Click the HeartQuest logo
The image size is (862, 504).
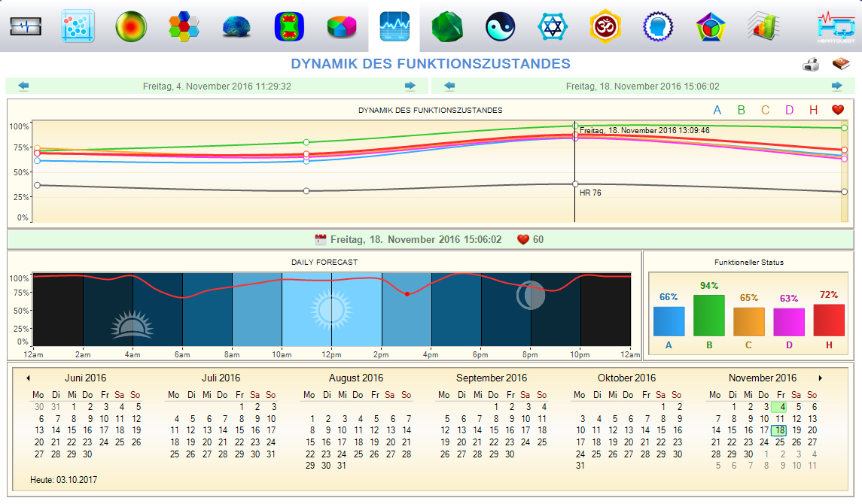click(x=836, y=26)
